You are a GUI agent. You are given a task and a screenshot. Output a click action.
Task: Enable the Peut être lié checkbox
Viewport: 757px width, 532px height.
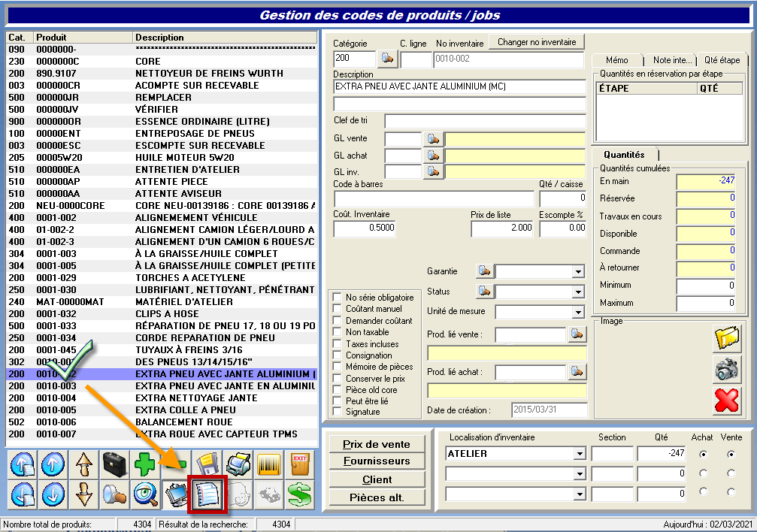coord(338,401)
